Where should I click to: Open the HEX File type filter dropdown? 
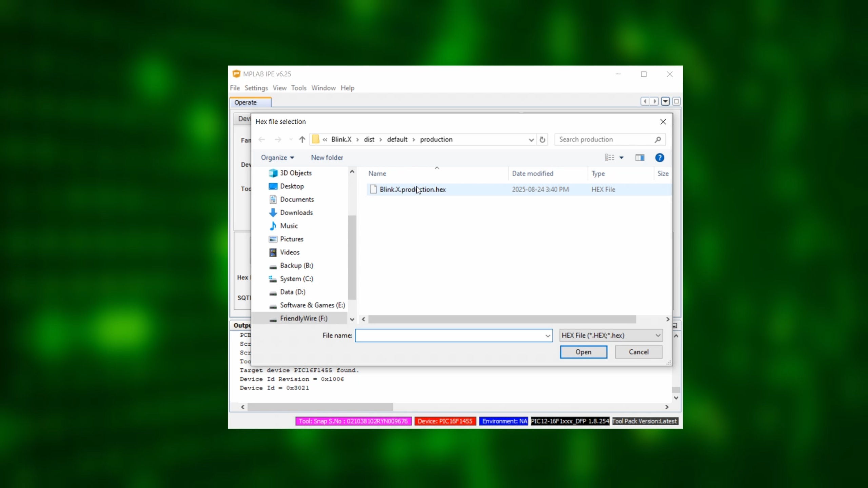click(611, 335)
